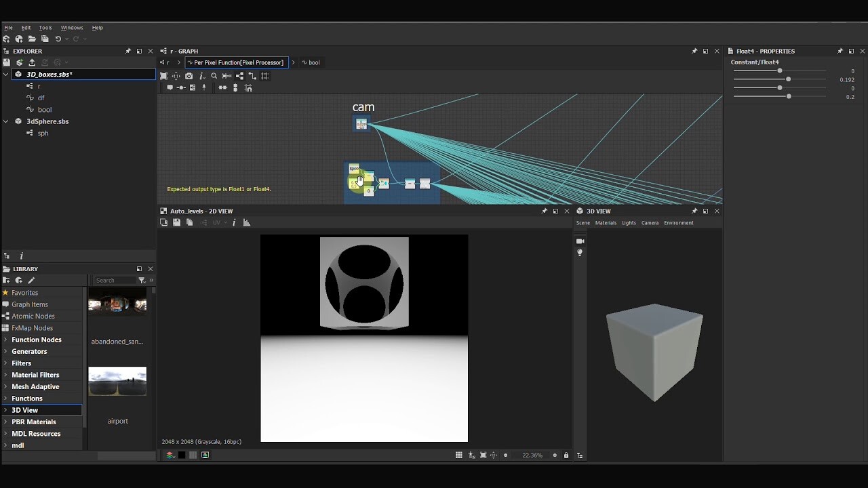This screenshot has width=868, height=488.
Task: Select the grid snapping icon in graph toolbar
Action: (x=265, y=76)
